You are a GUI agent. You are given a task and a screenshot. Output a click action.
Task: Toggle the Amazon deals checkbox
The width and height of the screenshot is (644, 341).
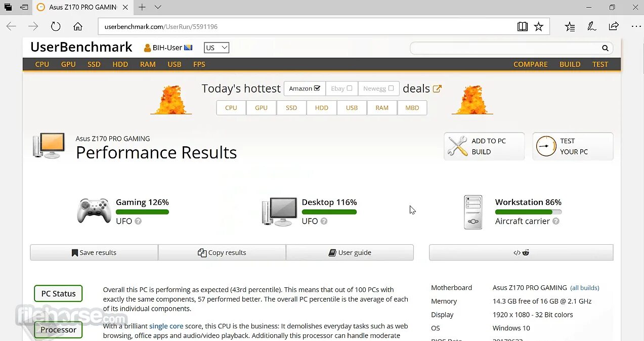pos(317,88)
